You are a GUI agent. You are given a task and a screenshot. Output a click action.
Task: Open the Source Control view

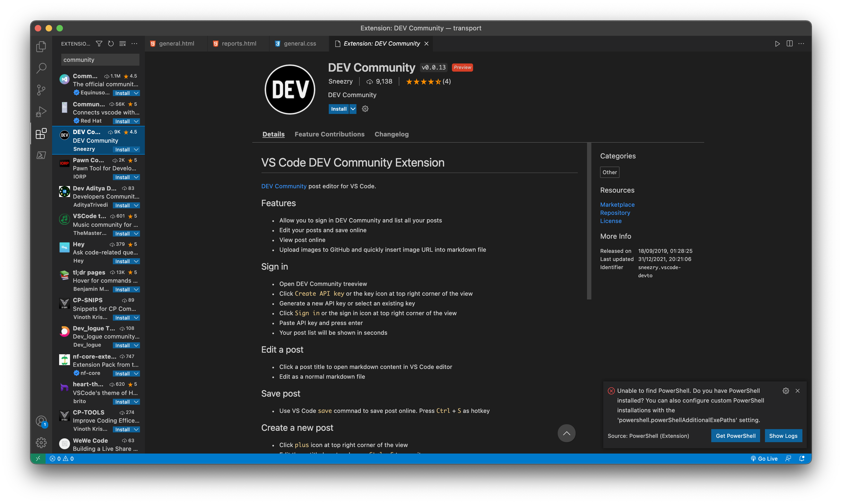click(x=41, y=90)
